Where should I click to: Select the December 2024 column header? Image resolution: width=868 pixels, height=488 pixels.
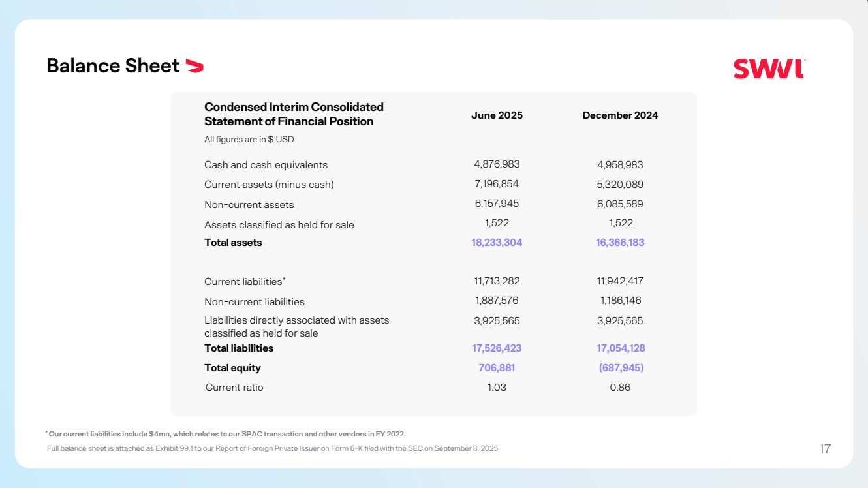pos(620,115)
